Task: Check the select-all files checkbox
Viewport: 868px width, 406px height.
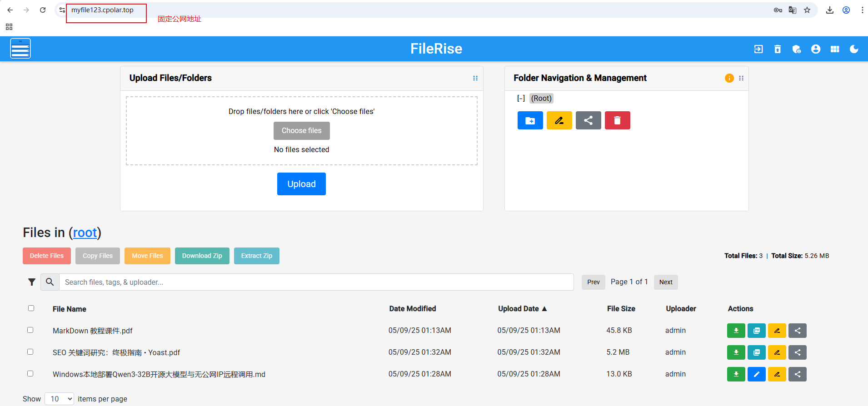Action: [x=31, y=308]
